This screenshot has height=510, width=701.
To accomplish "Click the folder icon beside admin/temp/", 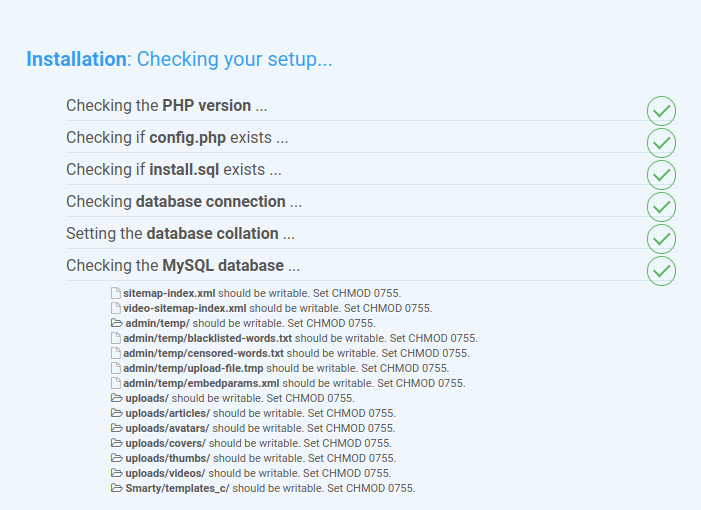I will point(116,323).
